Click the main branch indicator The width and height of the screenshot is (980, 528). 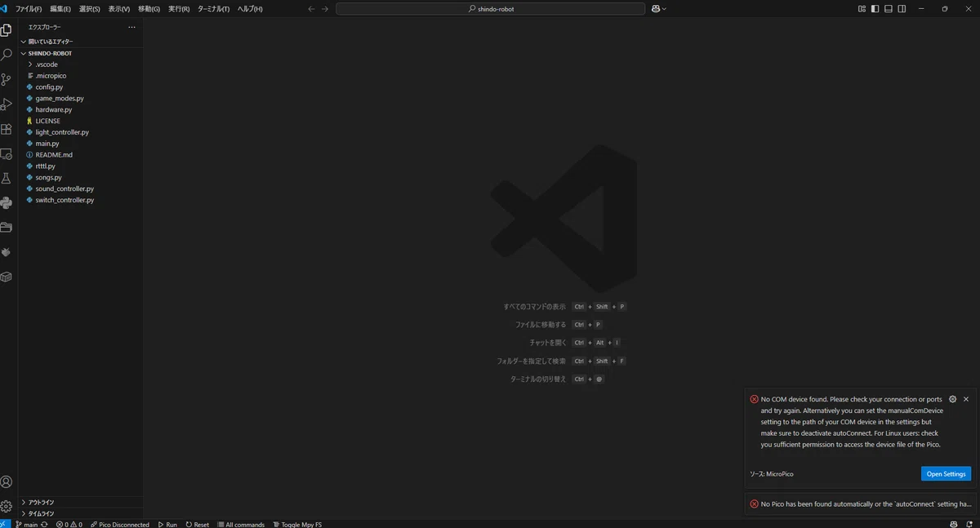click(27, 524)
